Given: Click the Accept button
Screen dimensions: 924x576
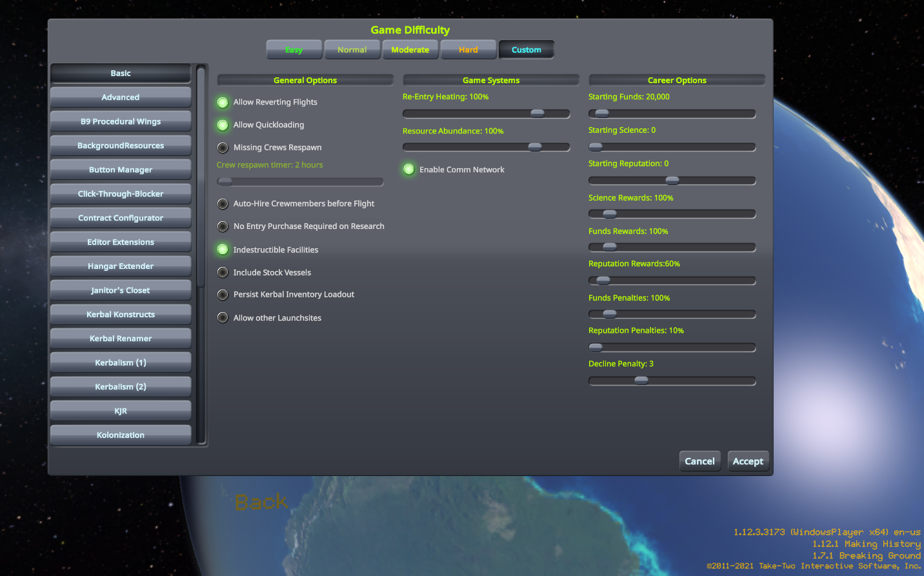Looking at the screenshot, I should (x=748, y=461).
